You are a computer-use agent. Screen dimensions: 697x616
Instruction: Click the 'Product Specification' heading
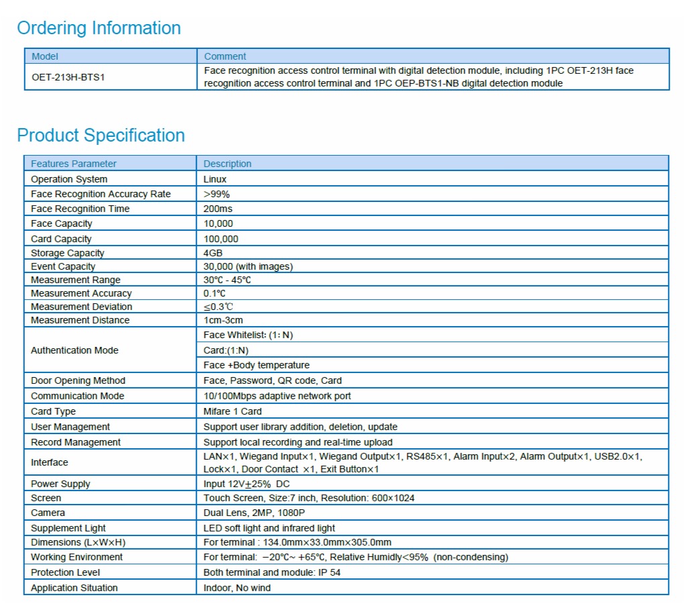coord(101,135)
